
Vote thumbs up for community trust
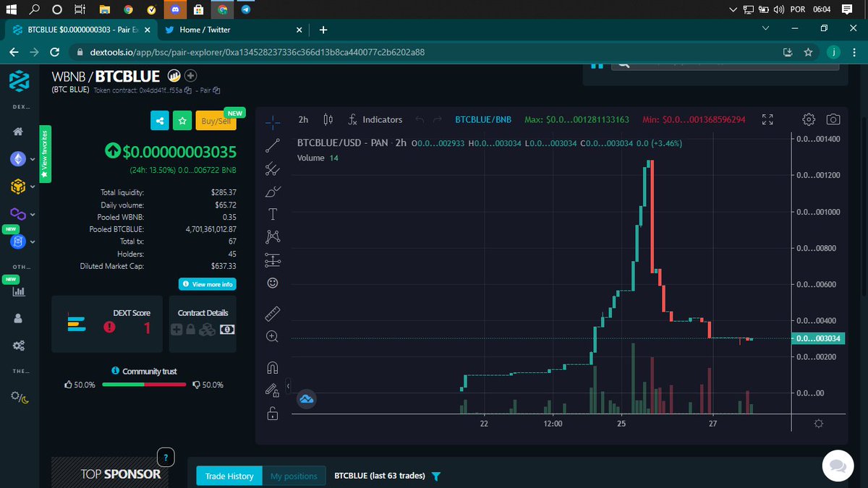69,385
